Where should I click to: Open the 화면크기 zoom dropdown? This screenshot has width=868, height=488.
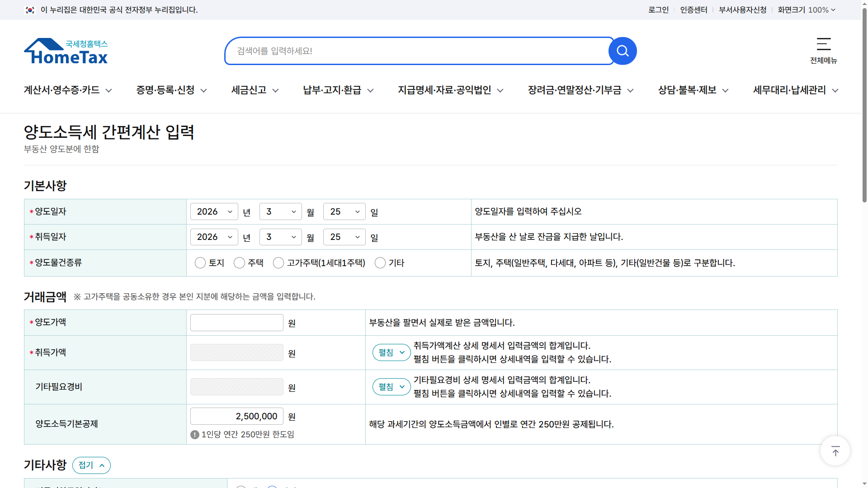click(x=807, y=9)
